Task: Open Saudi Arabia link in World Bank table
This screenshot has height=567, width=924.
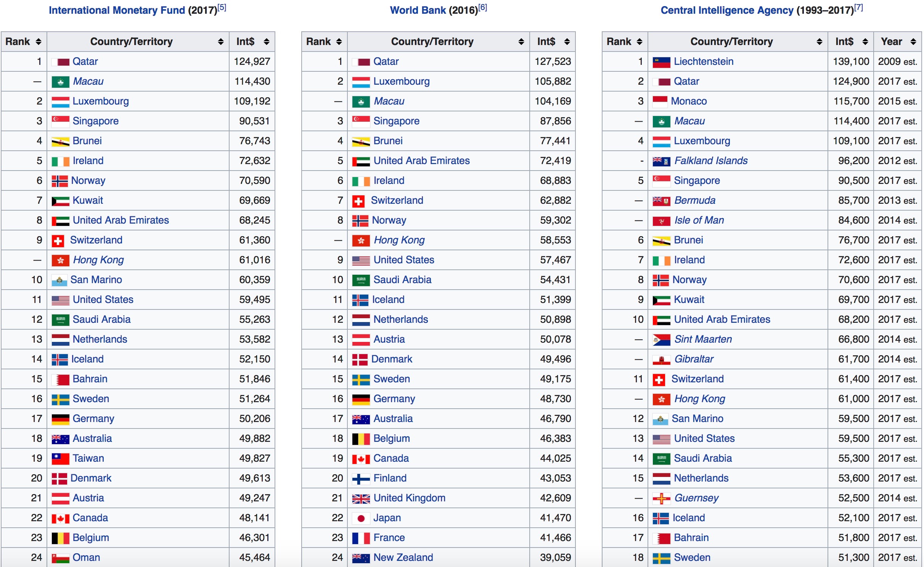Action: click(x=402, y=280)
